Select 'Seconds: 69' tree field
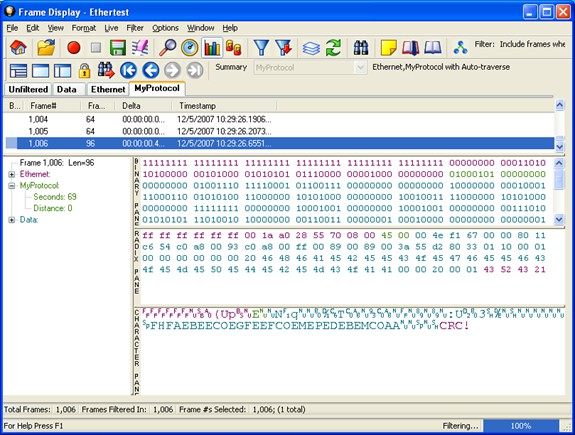The image size is (575, 435). (x=55, y=197)
